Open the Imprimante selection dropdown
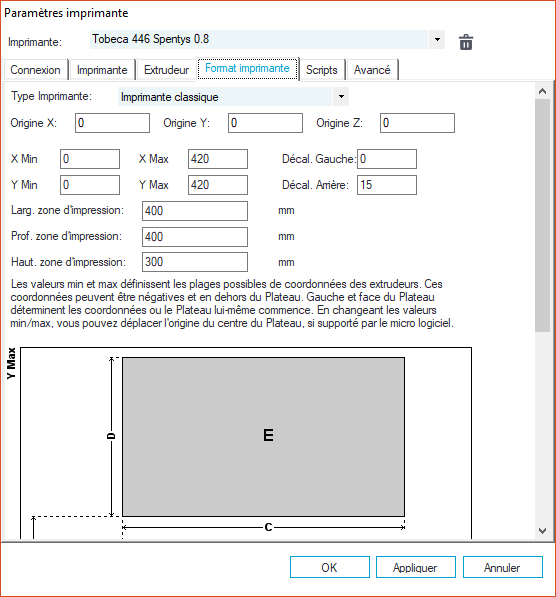Viewport: 556px width, 597px height. 437,40
